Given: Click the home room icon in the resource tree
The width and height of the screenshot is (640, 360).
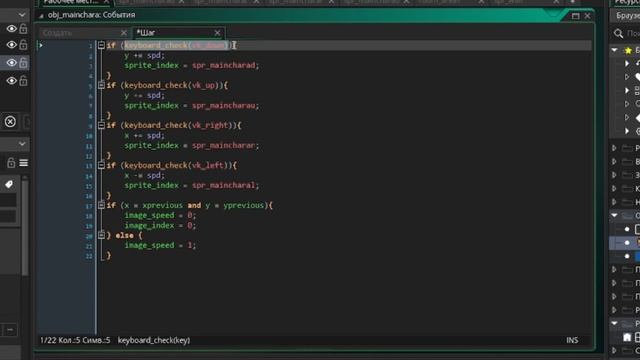Looking at the screenshot, I should [x=627, y=337].
